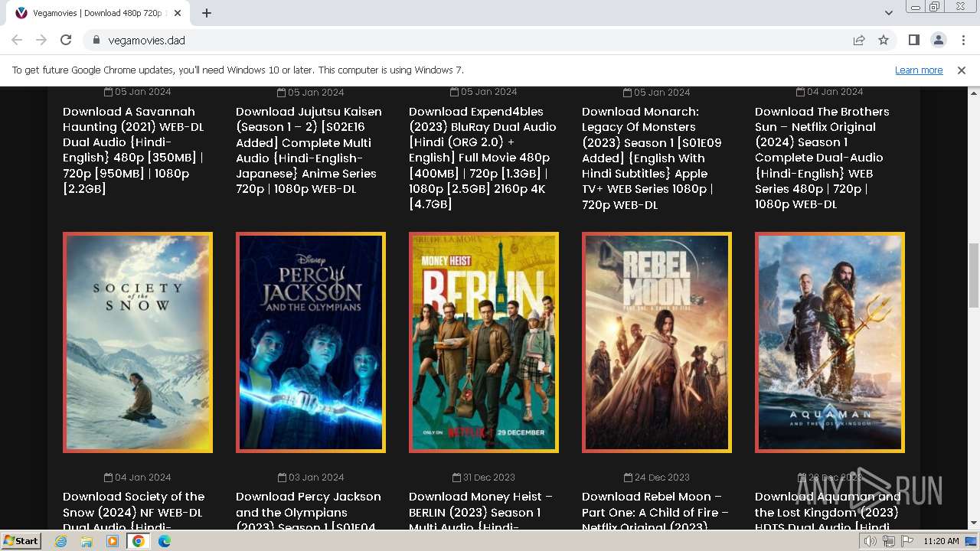The width and height of the screenshot is (980, 551).
Task: Click the 03 Jan 2024 date above Percy Jackson
Action: pyautogui.click(x=311, y=478)
